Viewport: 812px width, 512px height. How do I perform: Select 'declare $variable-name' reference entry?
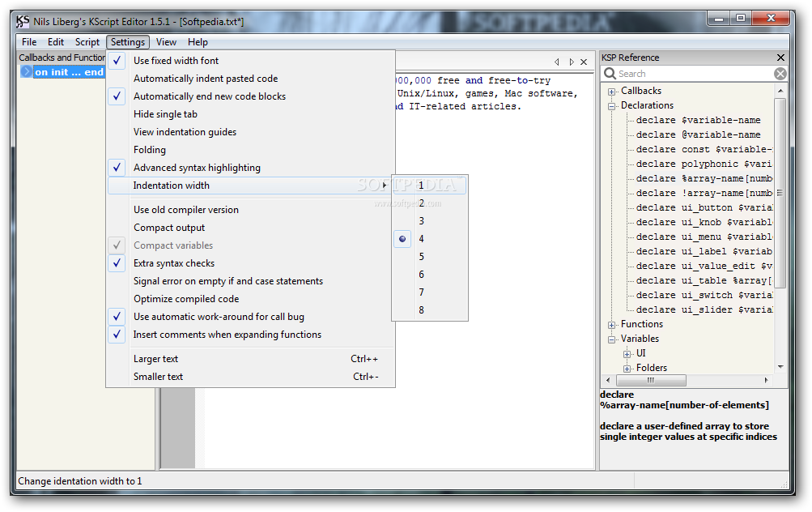click(x=698, y=120)
